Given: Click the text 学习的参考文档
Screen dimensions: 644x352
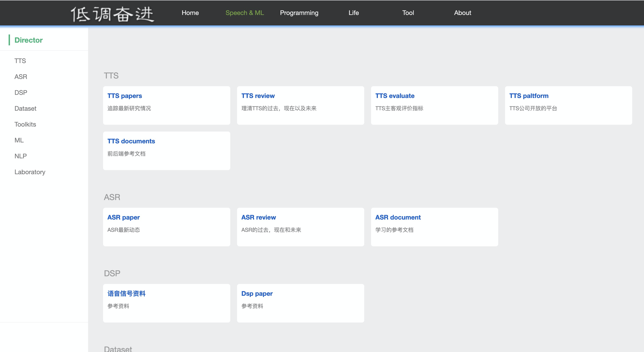Looking at the screenshot, I should point(394,230).
